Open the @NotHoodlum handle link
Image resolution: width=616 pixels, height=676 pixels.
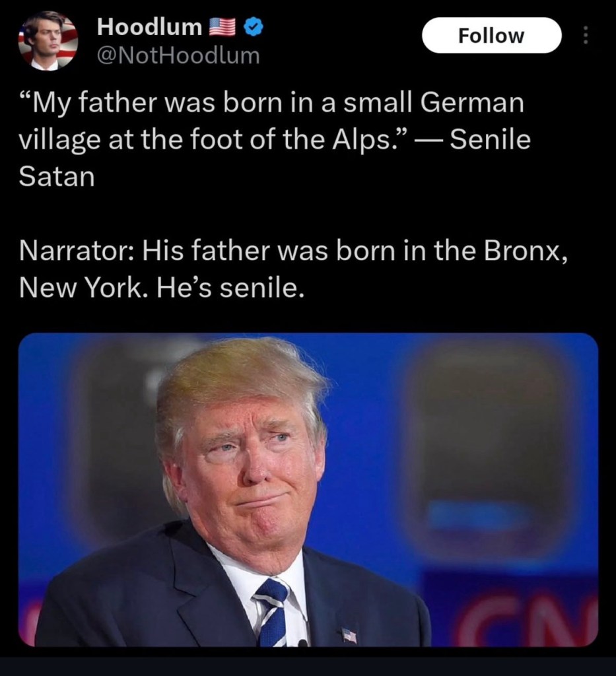click(178, 56)
